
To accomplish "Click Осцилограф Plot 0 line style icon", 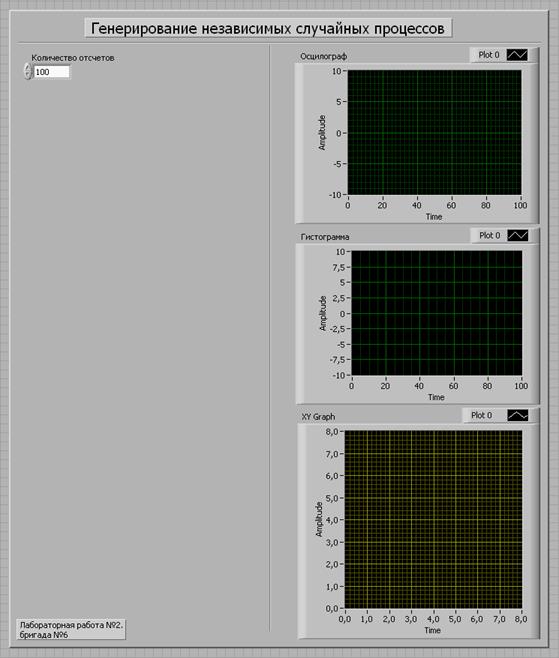I will click(517, 55).
